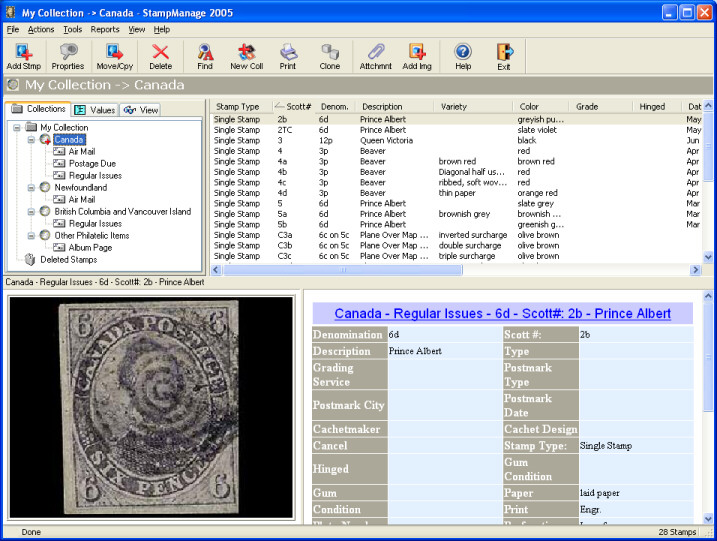
Task: Switch to the Collections tab
Action: tap(38, 109)
